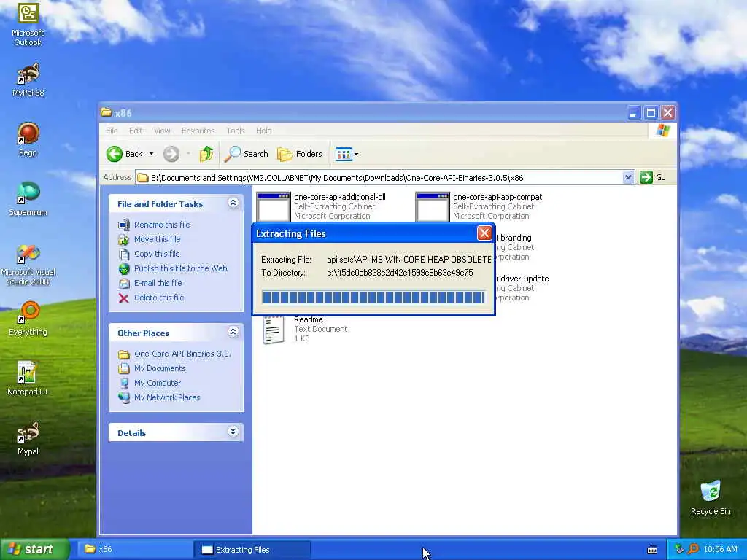Select the driver-update cabinet file

522,288
